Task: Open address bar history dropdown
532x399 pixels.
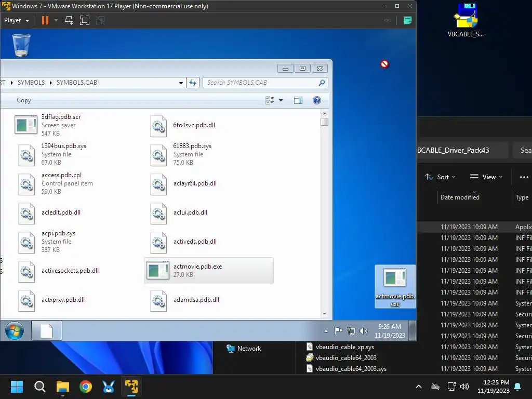Action: [x=181, y=83]
